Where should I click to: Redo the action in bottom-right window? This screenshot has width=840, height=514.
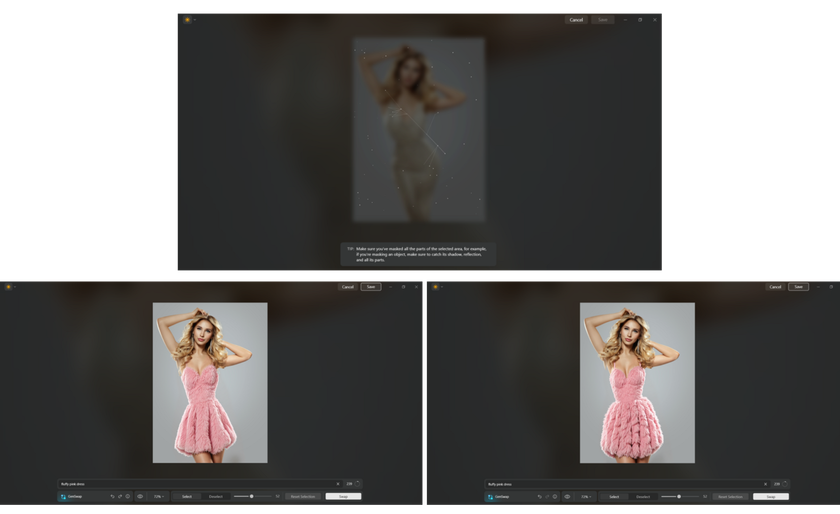click(x=548, y=497)
